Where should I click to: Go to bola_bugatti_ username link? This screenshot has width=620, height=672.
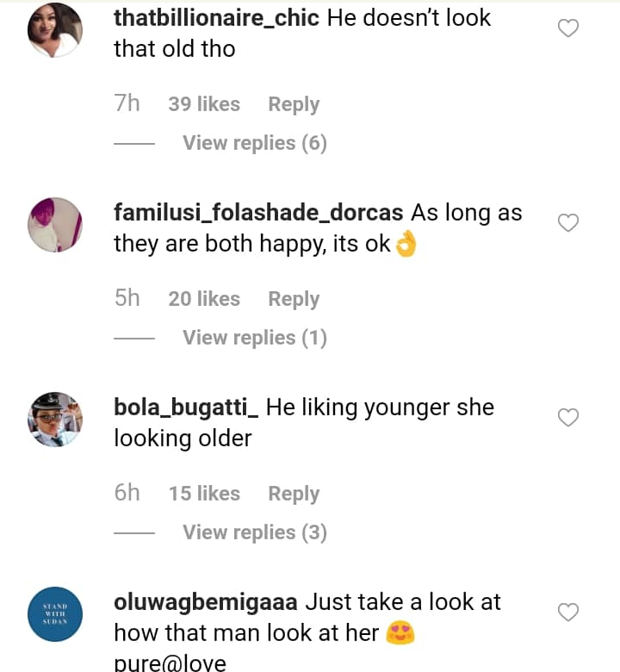tap(186, 408)
